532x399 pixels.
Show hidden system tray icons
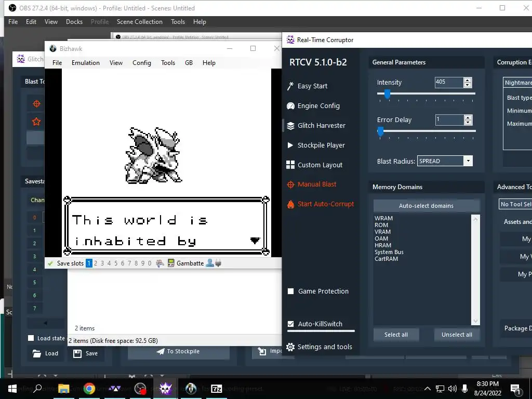pos(428,389)
